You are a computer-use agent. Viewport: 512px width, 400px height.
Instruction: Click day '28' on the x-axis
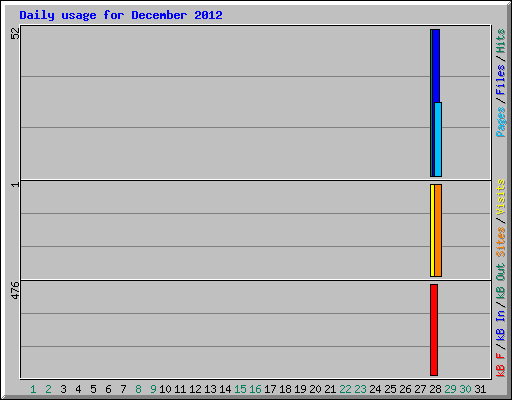coord(435,389)
